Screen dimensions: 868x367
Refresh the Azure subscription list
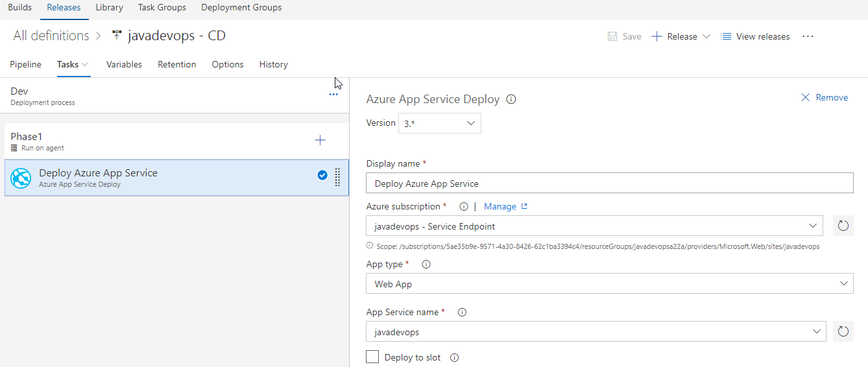[x=843, y=226]
